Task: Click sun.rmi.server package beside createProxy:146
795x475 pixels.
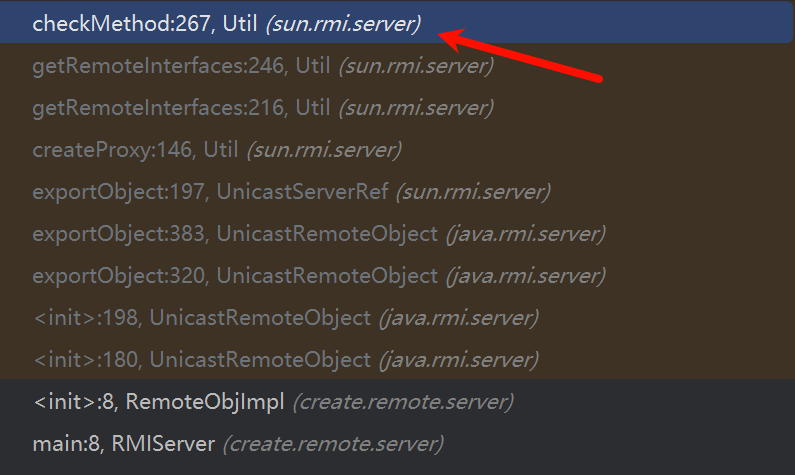Action: pos(324,150)
